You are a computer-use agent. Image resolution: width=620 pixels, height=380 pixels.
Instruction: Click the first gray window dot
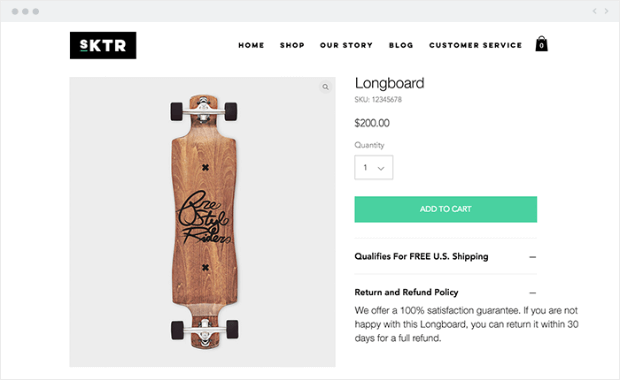coord(15,11)
